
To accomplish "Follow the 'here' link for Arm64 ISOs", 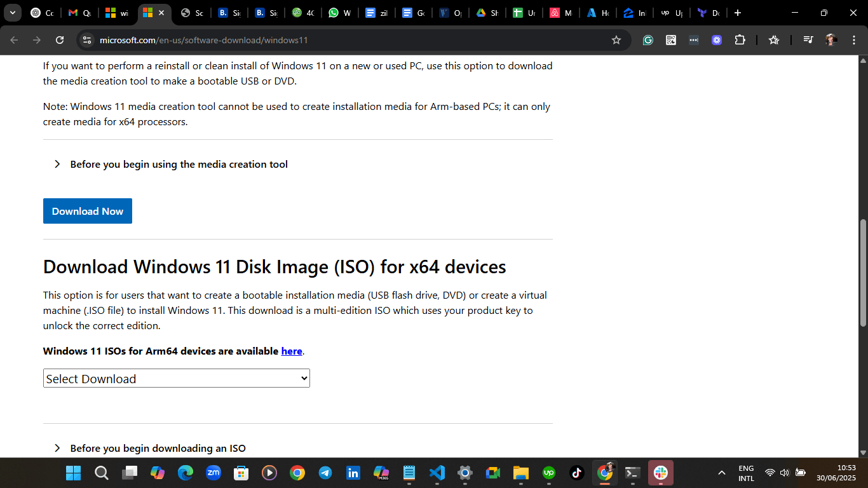I will 292,351.
